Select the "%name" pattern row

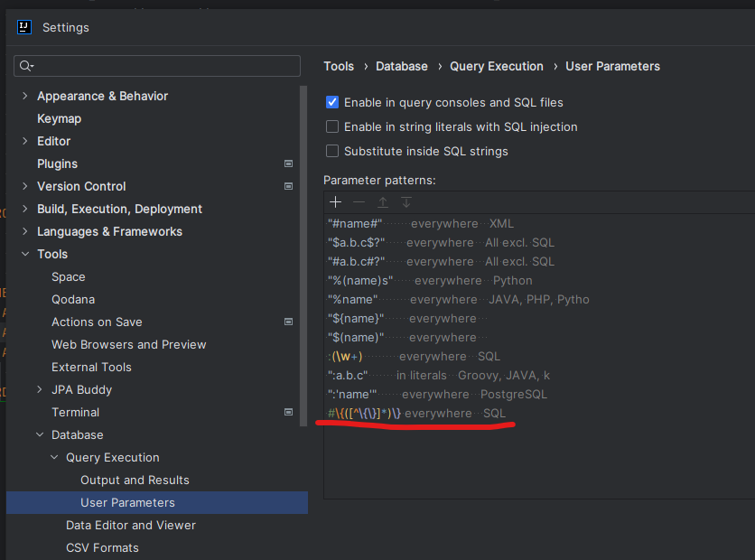coord(539,300)
